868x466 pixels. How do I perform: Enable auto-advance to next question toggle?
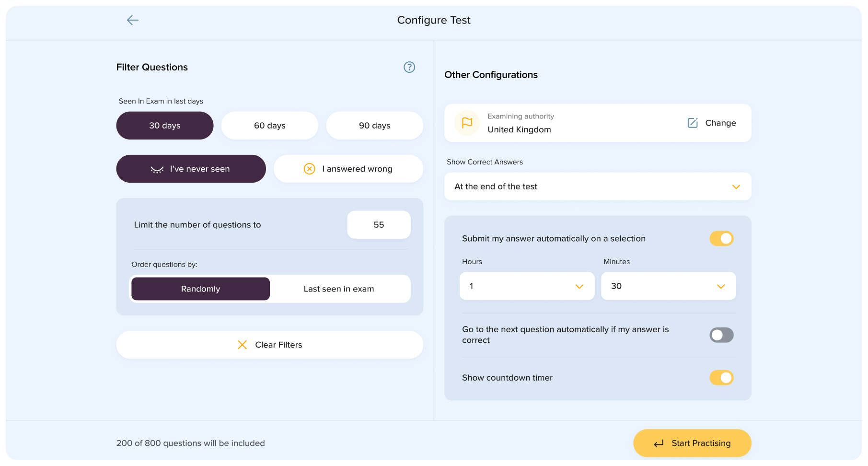pos(721,335)
